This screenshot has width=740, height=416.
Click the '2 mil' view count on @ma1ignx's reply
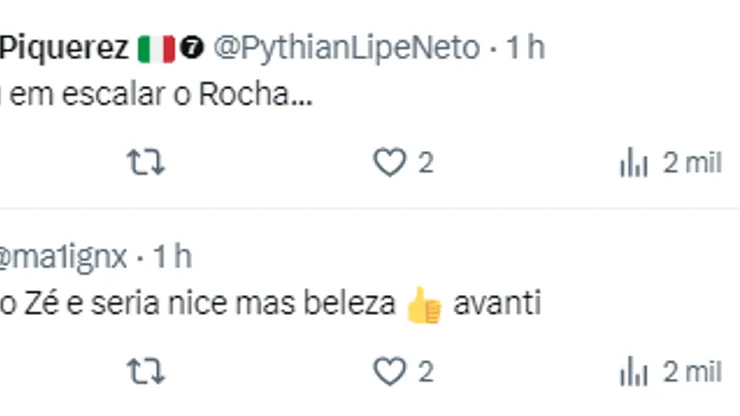click(x=692, y=372)
